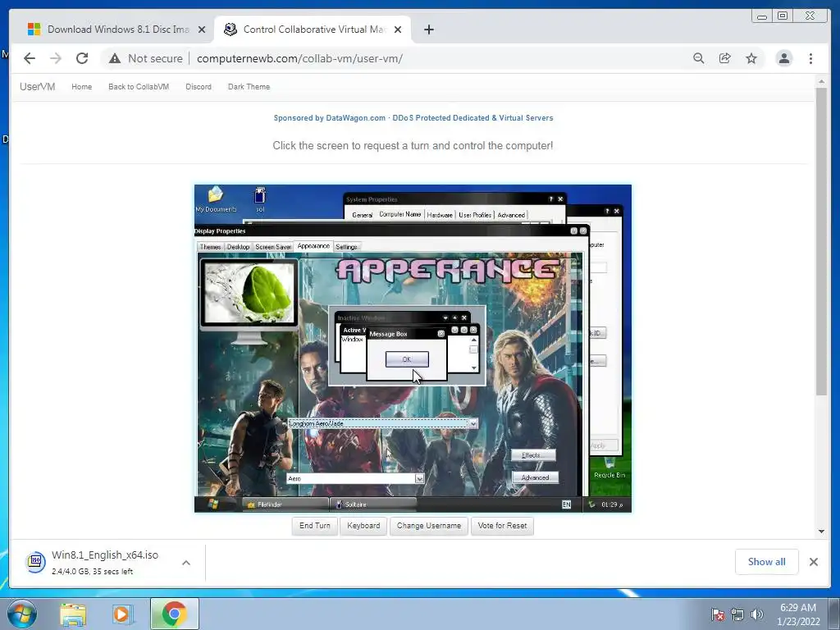Open the on-screen Keyboard button
The height and width of the screenshot is (630, 840).
(363, 526)
